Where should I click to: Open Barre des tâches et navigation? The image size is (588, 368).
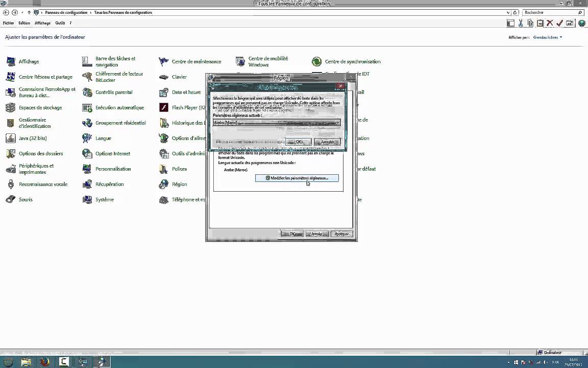[x=109, y=61]
